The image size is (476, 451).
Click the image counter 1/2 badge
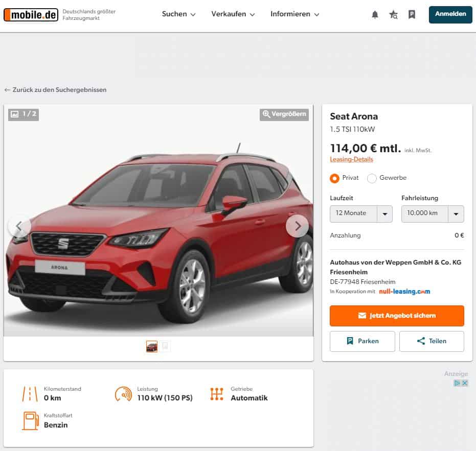tap(24, 114)
